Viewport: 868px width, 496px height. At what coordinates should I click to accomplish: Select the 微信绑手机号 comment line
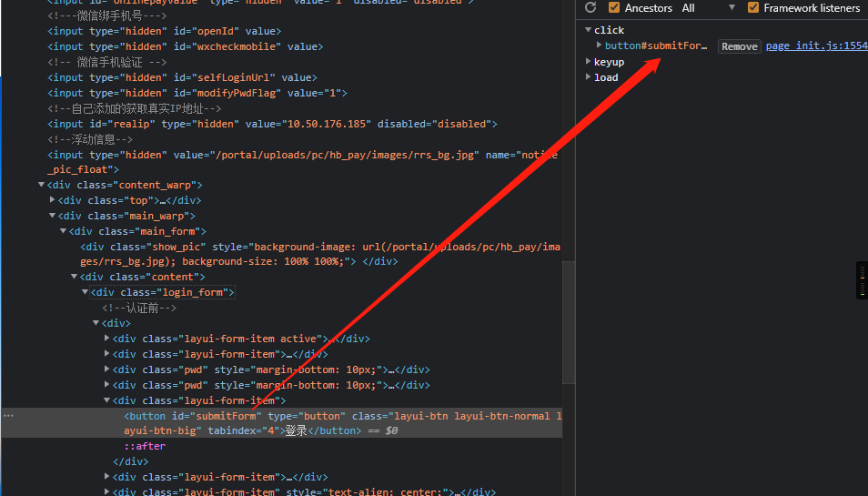pos(107,15)
